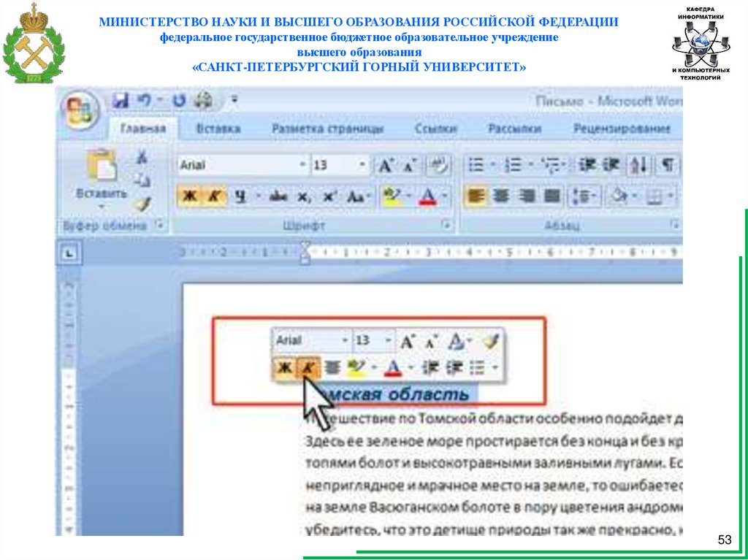Increase font size with ribbon Grow Font

coord(385,166)
